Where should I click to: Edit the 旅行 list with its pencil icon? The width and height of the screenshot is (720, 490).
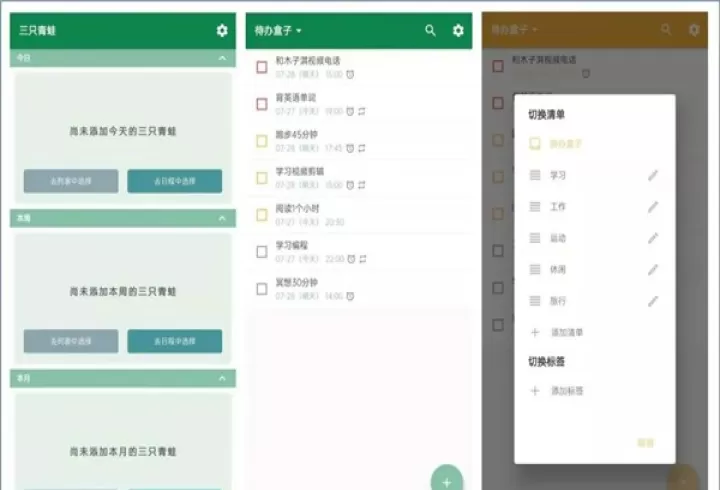coord(652,301)
